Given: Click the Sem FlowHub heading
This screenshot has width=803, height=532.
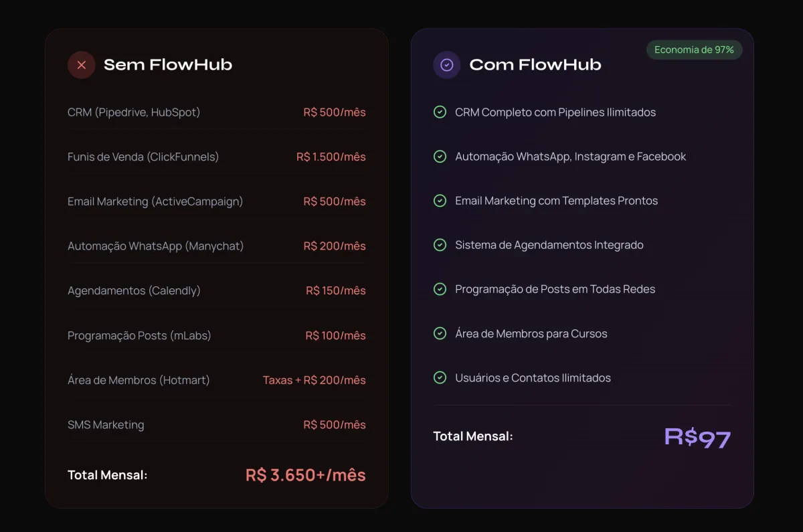Looking at the screenshot, I should (x=168, y=65).
